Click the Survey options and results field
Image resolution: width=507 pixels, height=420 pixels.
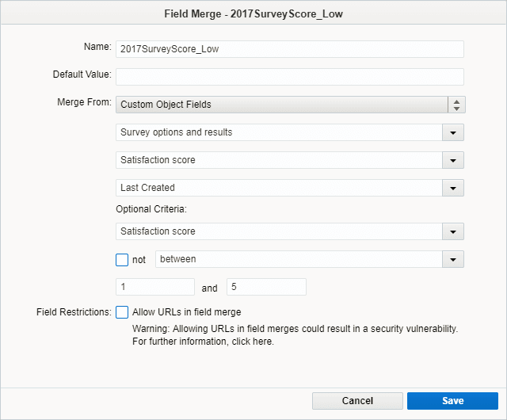click(279, 132)
